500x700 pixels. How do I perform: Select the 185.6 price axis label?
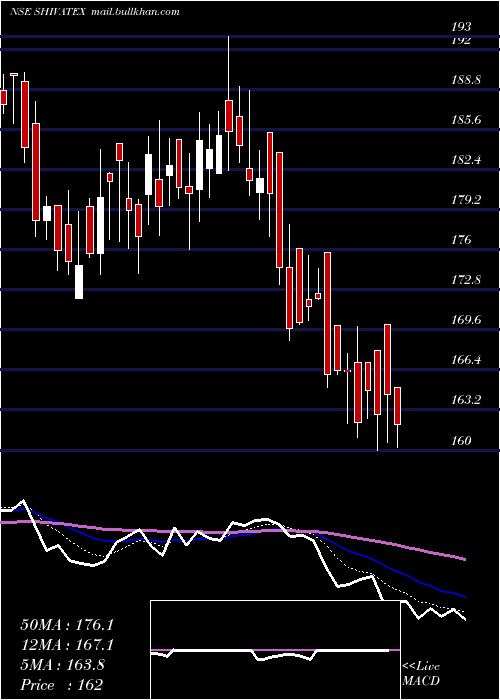tap(466, 120)
